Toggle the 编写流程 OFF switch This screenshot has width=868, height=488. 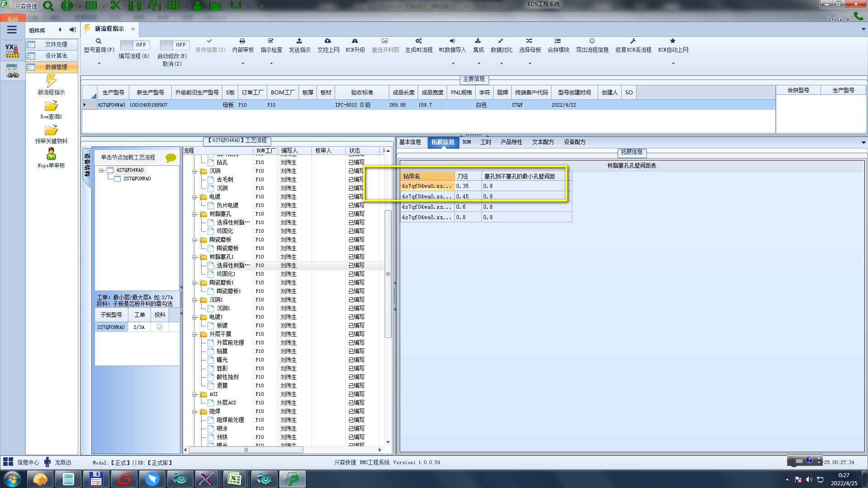(134, 45)
